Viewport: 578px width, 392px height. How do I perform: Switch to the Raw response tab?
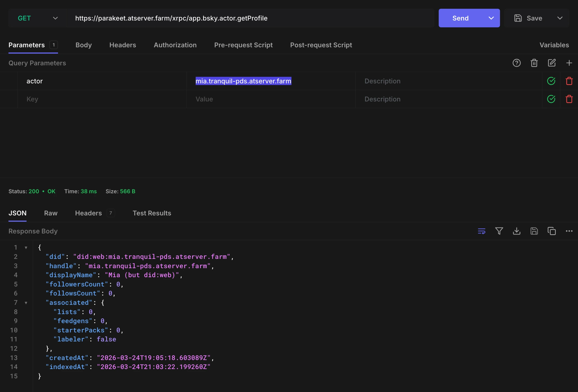[x=51, y=213]
